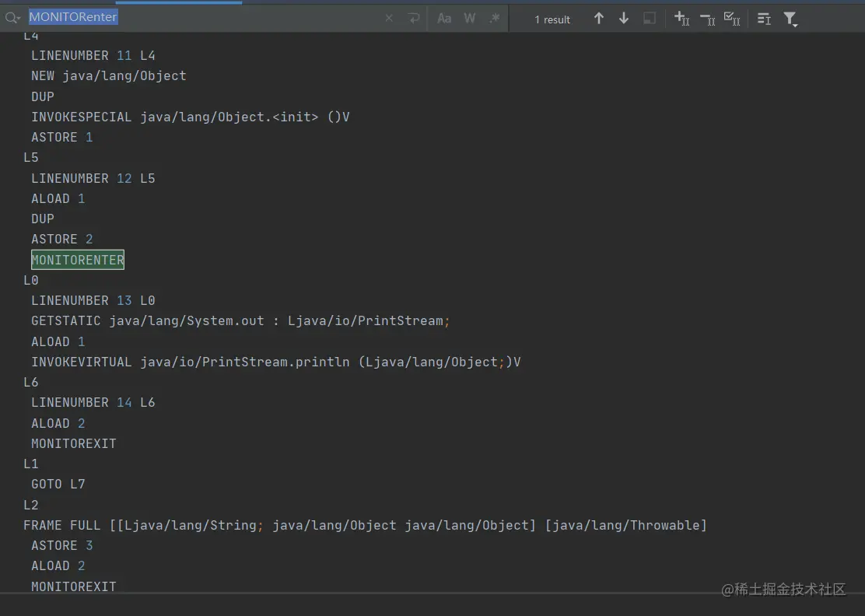Click 'ASTORE 3' instruction
865x616 pixels.
pos(61,545)
